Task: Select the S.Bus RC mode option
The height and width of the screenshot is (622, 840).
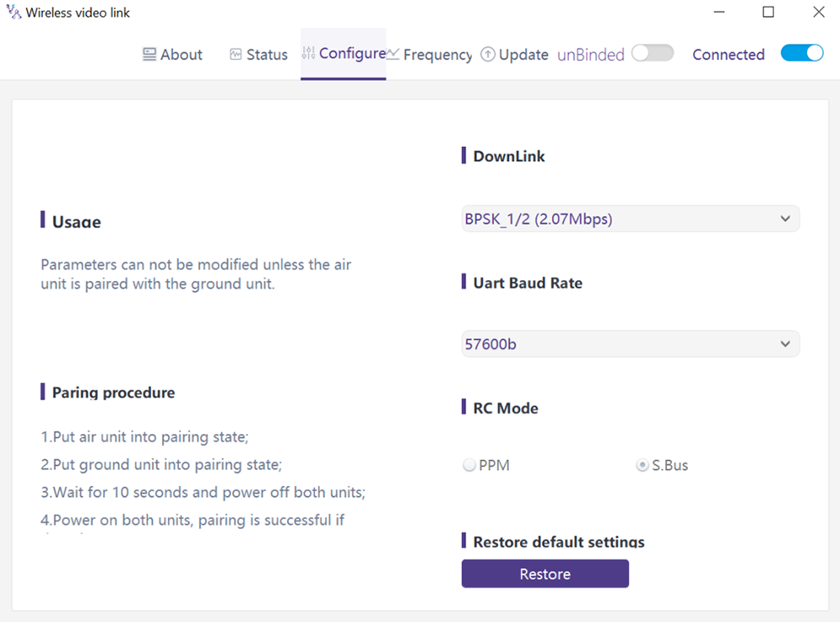Action: [643, 465]
